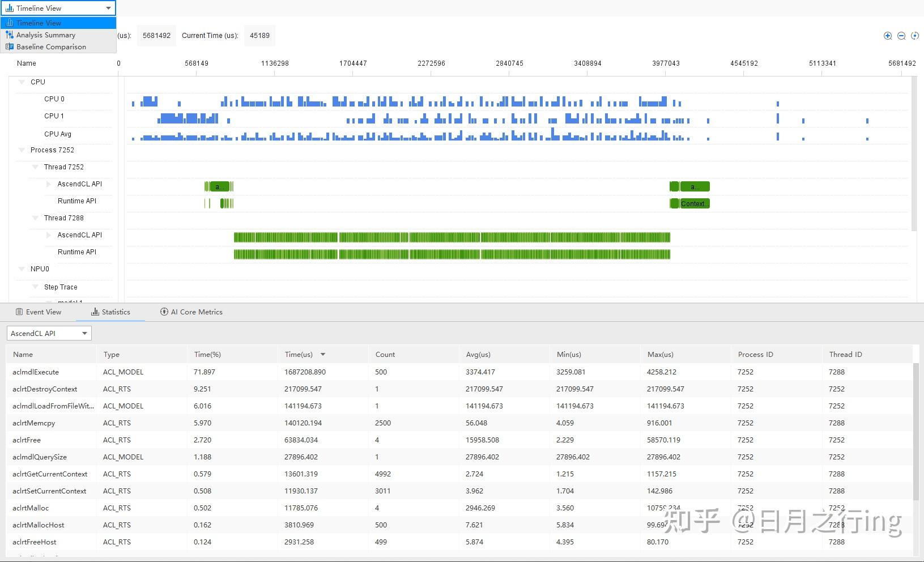Image resolution: width=924 pixels, height=562 pixels.
Task: Click the Analysis Summary icon in the dropdown
Action: 10,35
